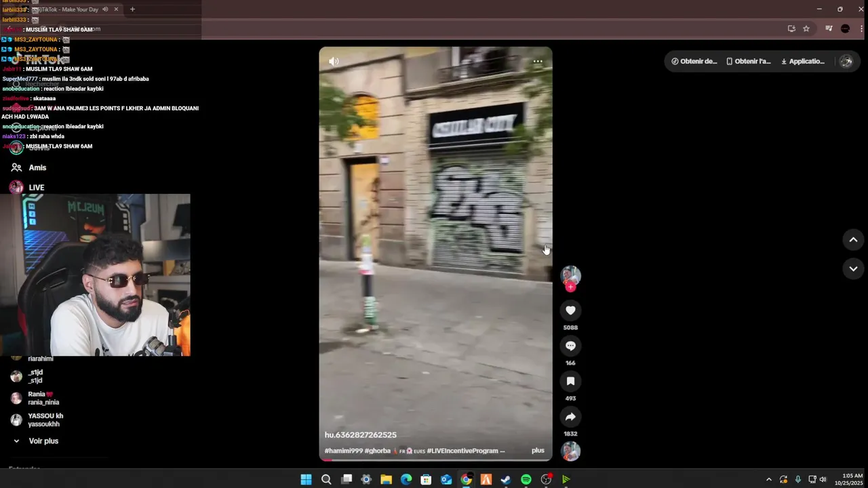The width and height of the screenshot is (868, 488).
Task: Open OBS Studio from the taskbar
Action: 546,480
